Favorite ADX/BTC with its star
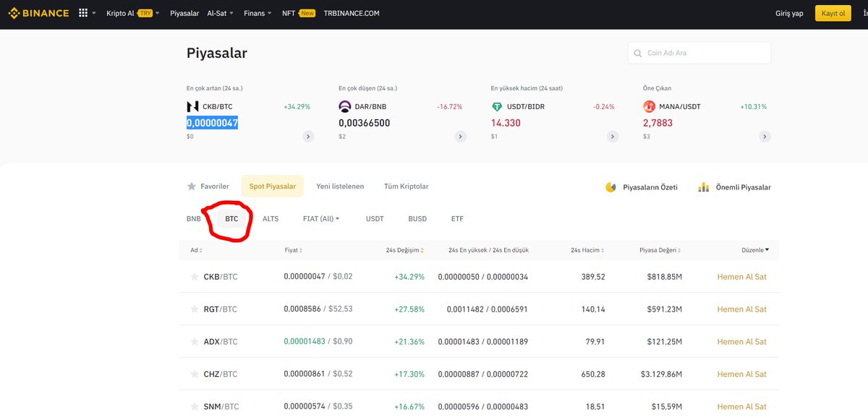The image size is (868, 418). point(194,342)
